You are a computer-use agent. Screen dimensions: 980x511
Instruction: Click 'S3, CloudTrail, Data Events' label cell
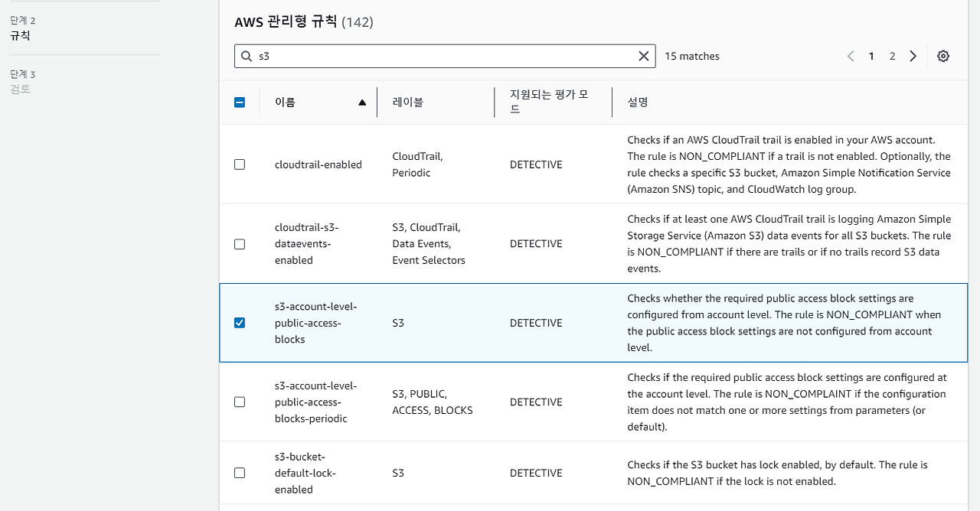429,244
